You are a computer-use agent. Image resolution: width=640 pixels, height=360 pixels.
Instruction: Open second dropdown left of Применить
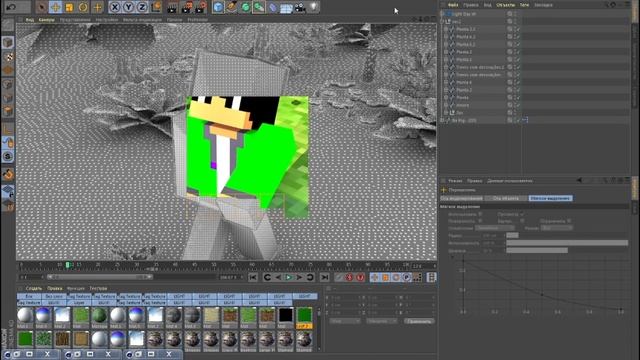coord(382,321)
